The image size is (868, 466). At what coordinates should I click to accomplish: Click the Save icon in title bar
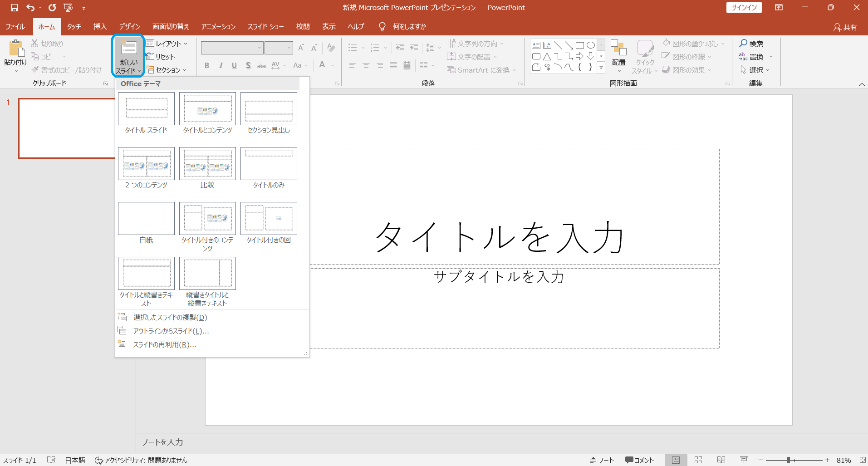click(x=14, y=8)
